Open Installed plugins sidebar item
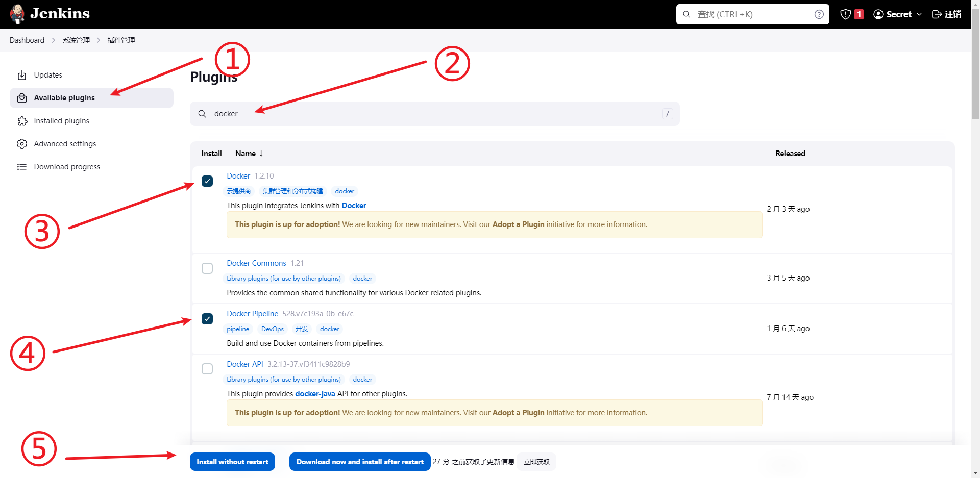980x478 pixels. tap(91, 121)
